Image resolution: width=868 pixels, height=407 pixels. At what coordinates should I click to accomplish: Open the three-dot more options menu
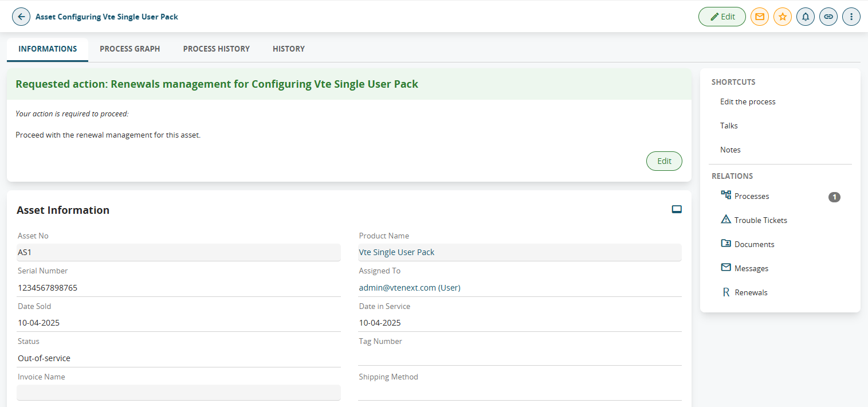click(851, 17)
